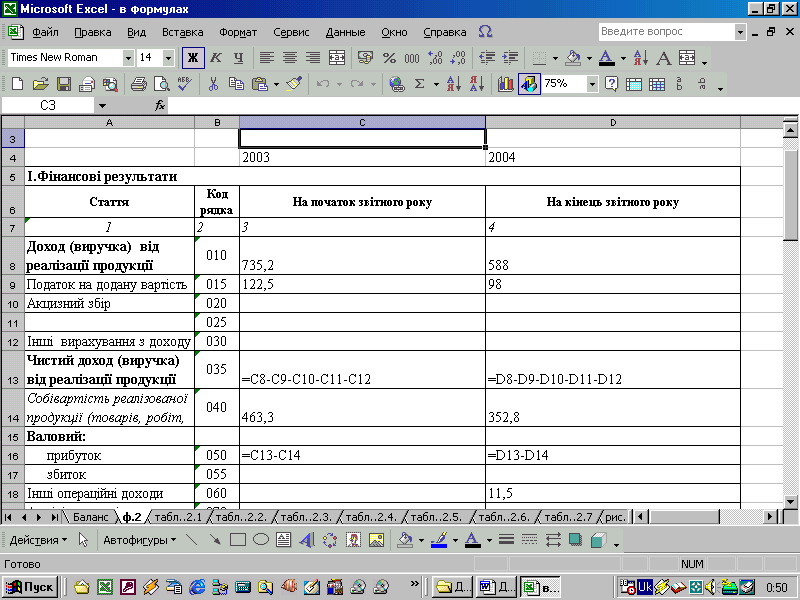Align text right in cell
The height and width of the screenshot is (600, 800).
coord(313,58)
